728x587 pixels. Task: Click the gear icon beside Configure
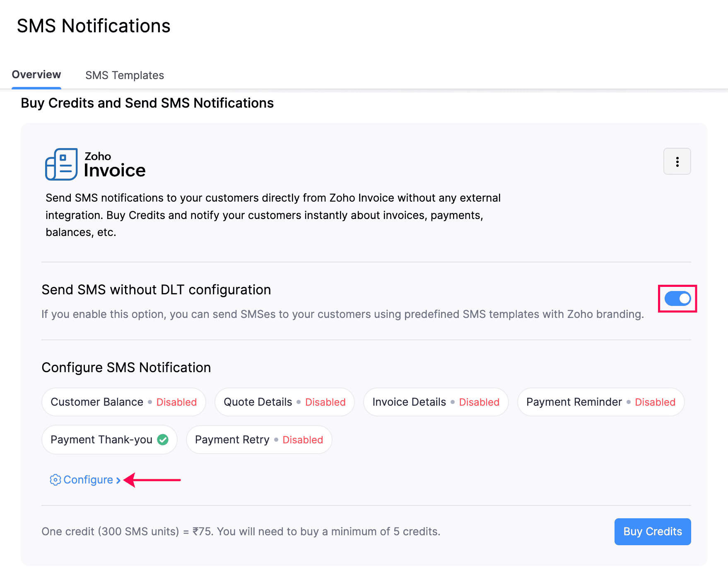click(x=55, y=480)
